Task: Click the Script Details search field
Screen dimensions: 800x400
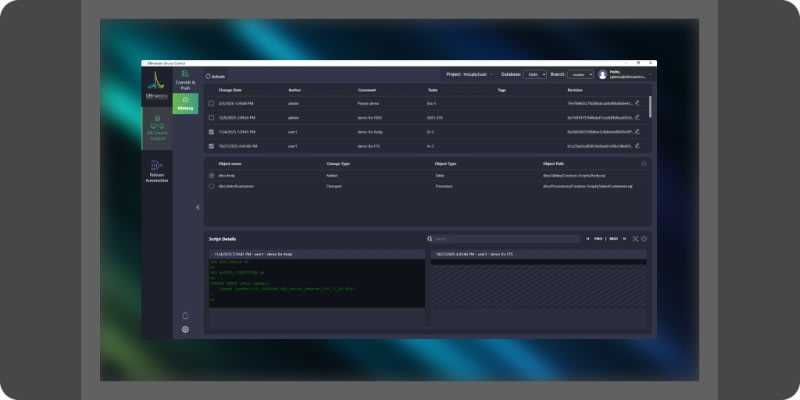Action: point(507,239)
